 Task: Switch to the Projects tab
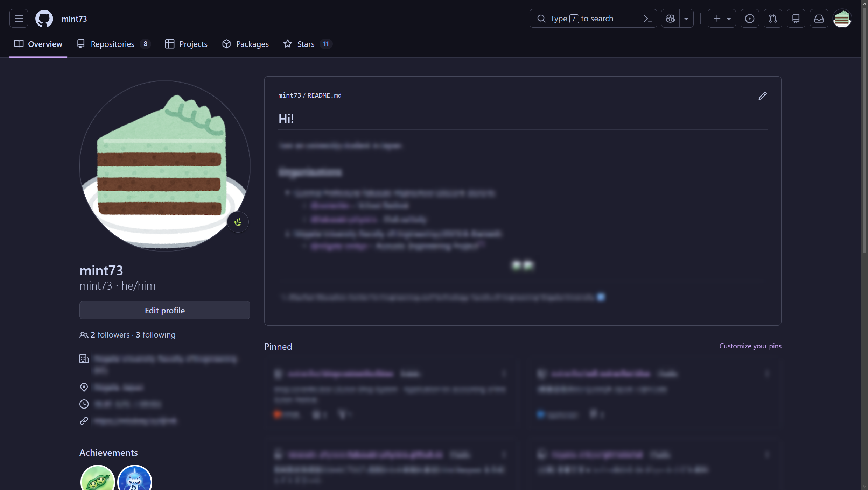(x=186, y=44)
